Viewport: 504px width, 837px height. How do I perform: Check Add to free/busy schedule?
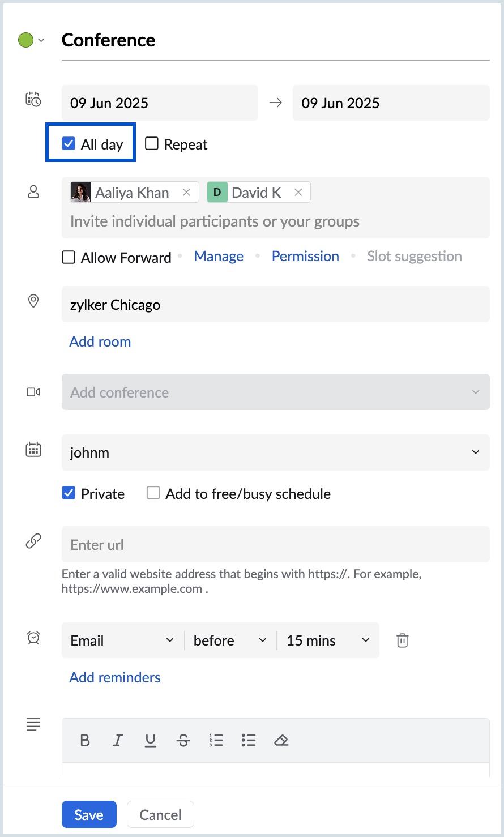(x=153, y=493)
